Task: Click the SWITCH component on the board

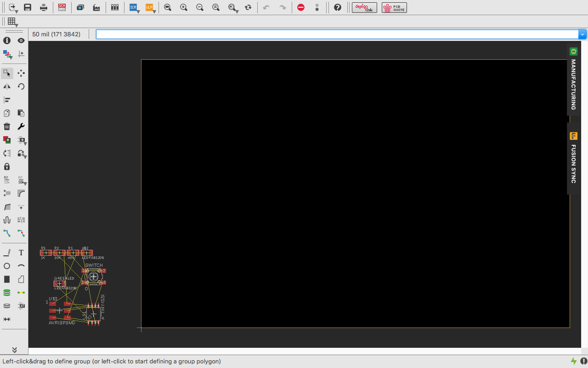Action: [x=93, y=276]
